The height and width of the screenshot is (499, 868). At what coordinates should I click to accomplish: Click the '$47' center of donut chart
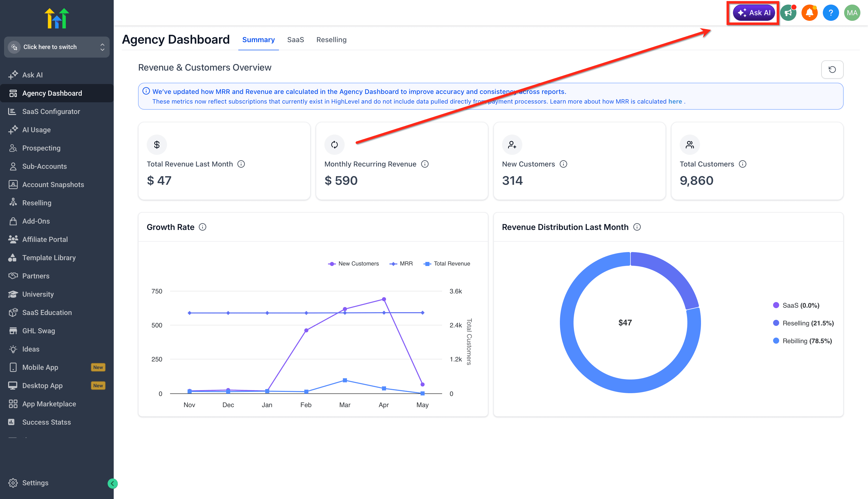(625, 323)
